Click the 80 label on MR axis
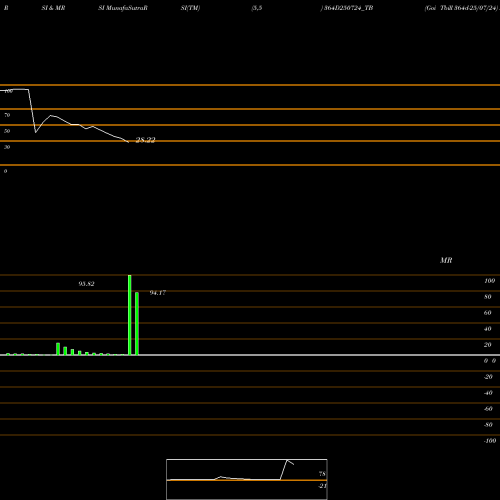The image size is (500, 500). pyautogui.click(x=488, y=297)
